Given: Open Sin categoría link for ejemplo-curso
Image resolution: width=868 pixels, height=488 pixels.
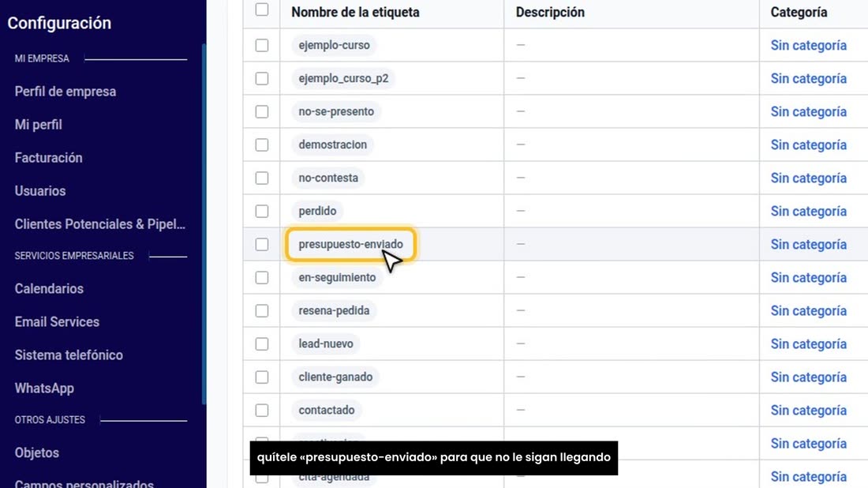Looking at the screenshot, I should tap(809, 46).
